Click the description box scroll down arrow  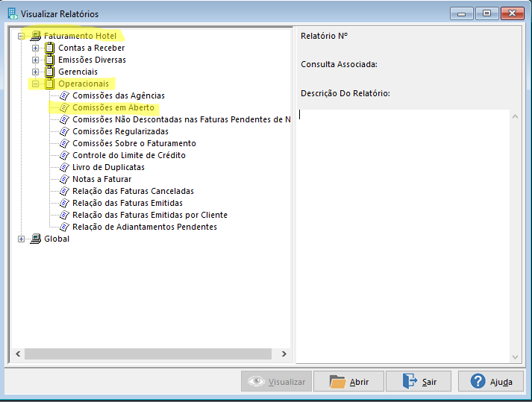click(515, 357)
